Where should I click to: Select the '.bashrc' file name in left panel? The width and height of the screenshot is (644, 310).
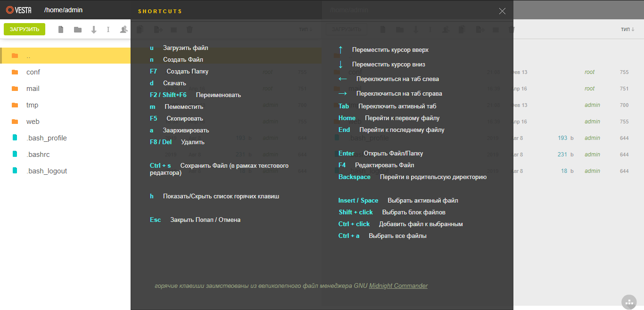39,155
